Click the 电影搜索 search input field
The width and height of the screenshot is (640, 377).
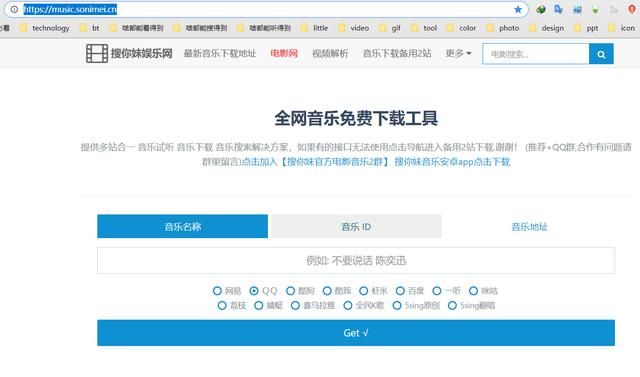click(536, 54)
